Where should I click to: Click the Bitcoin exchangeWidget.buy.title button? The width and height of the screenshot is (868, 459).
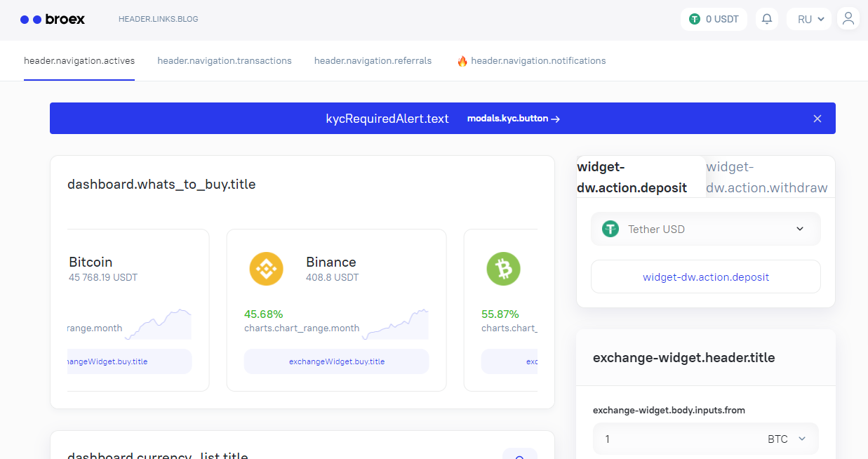(130, 361)
